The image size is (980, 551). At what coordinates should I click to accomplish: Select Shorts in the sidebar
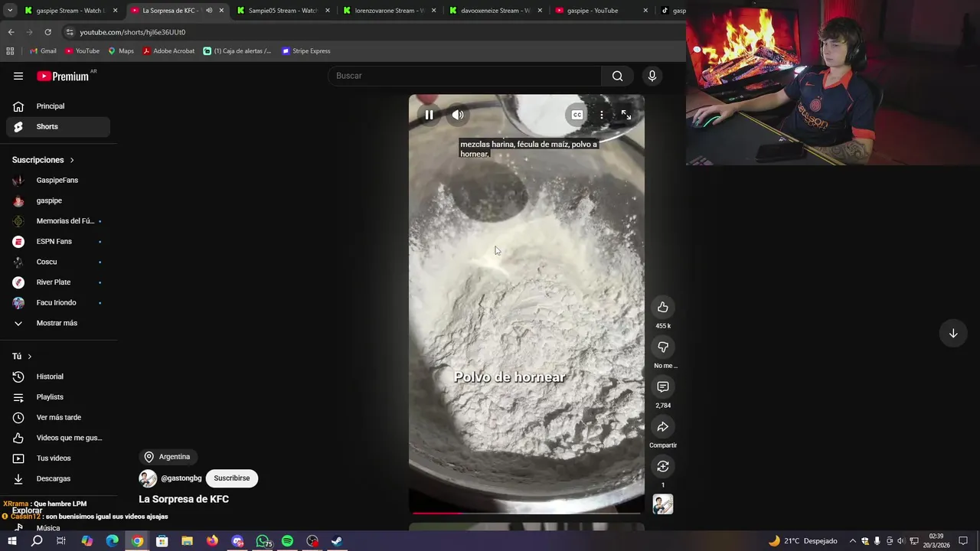coord(58,127)
